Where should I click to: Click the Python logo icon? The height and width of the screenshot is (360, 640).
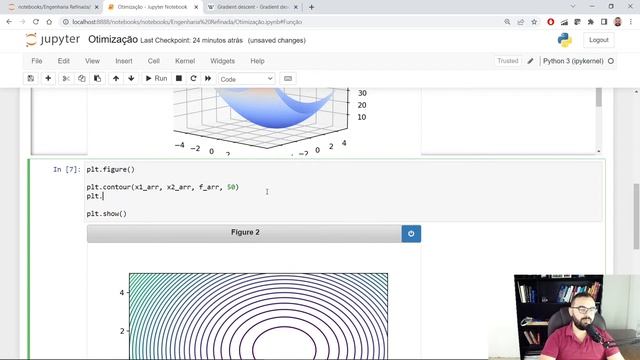565,40
